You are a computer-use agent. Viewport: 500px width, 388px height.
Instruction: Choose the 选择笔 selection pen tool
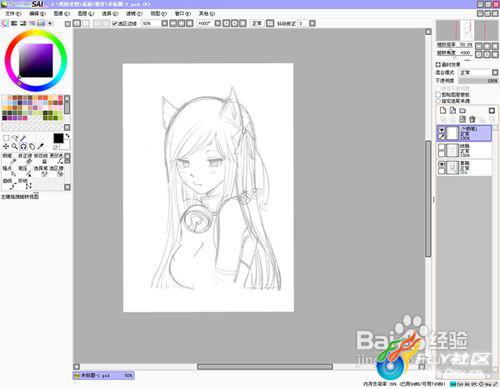pos(41,171)
